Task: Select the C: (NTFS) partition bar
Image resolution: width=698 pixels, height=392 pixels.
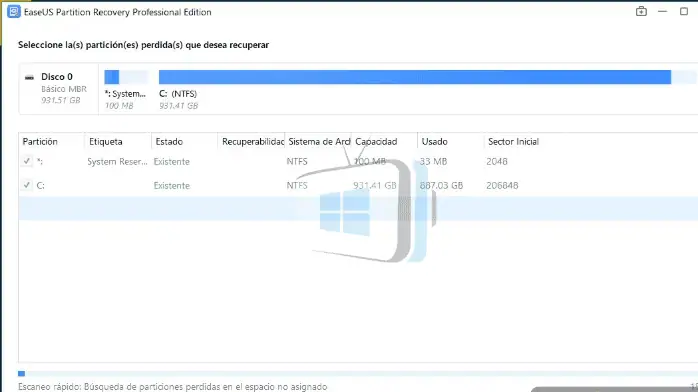Action: 427,77
